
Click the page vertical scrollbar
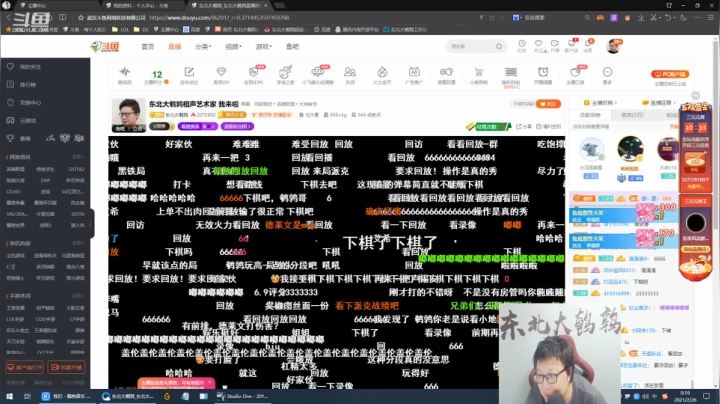716,211
